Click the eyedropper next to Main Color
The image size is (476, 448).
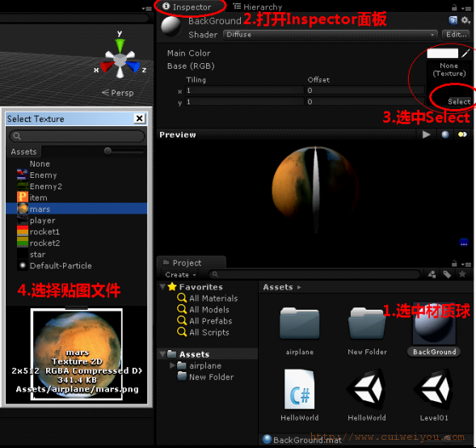pyautogui.click(x=465, y=53)
